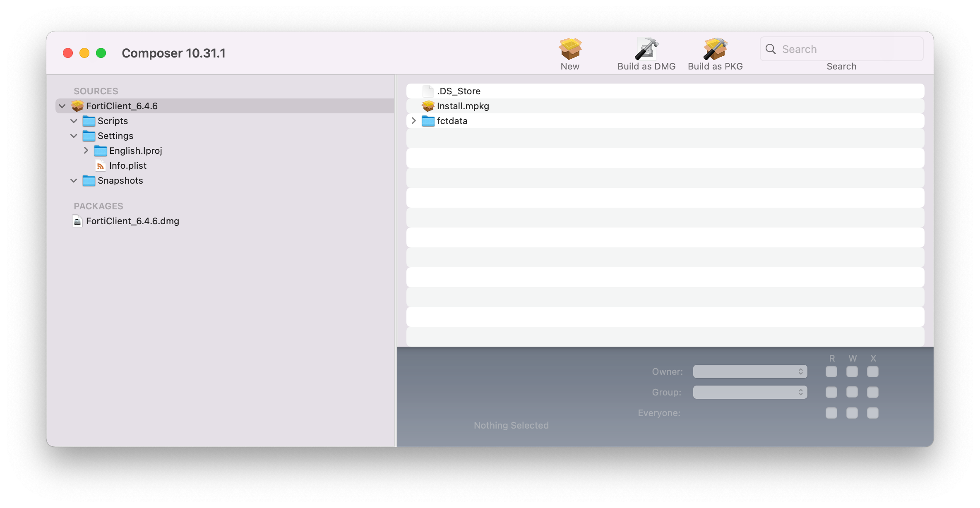The width and height of the screenshot is (980, 508).
Task: Click the Scripts folder icon
Action: pos(89,121)
